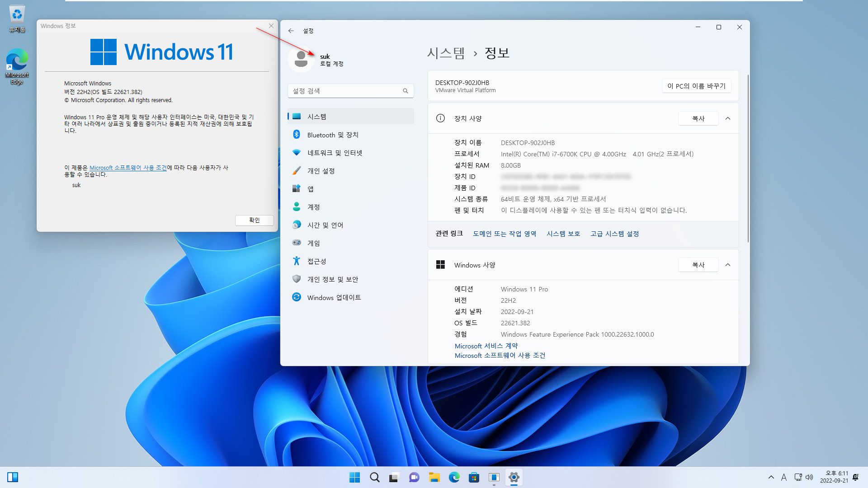Click the installed RAM value 8.00GB
Screen dimensions: 868x488
tap(511, 165)
